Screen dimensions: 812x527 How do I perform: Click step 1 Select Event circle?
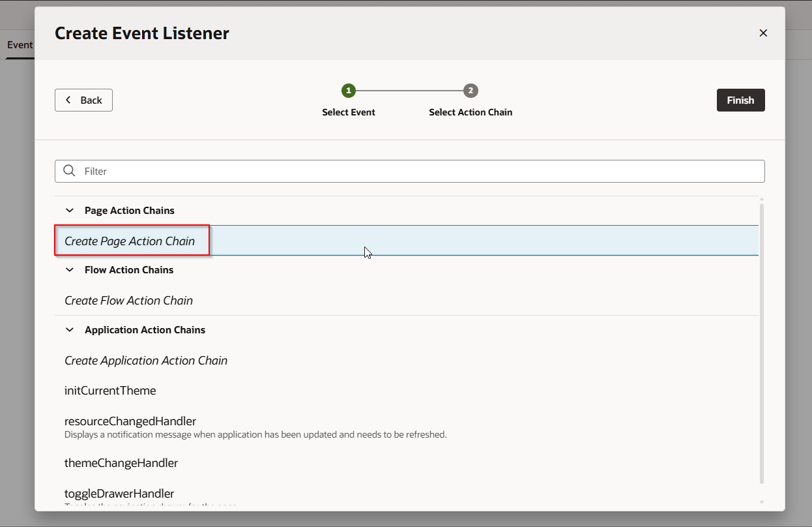[349, 91]
